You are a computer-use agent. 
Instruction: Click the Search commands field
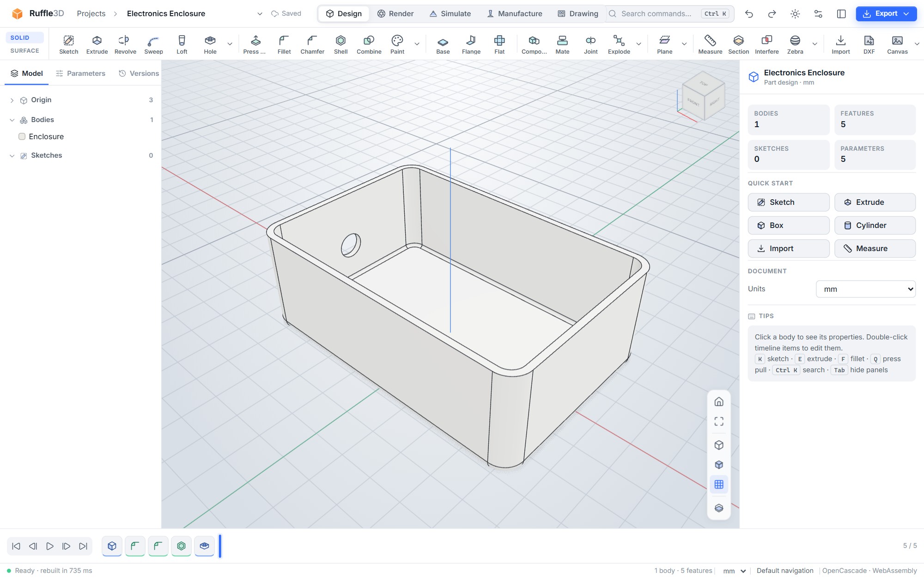(x=669, y=14)
